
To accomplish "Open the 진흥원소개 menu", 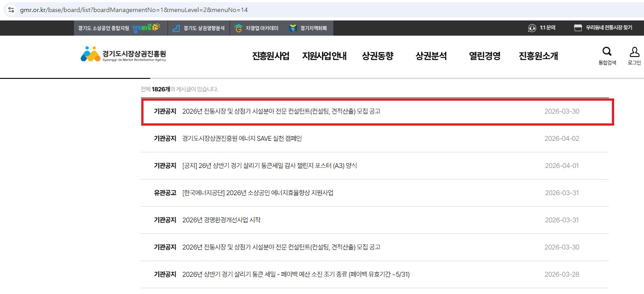I will pos(538,56).
